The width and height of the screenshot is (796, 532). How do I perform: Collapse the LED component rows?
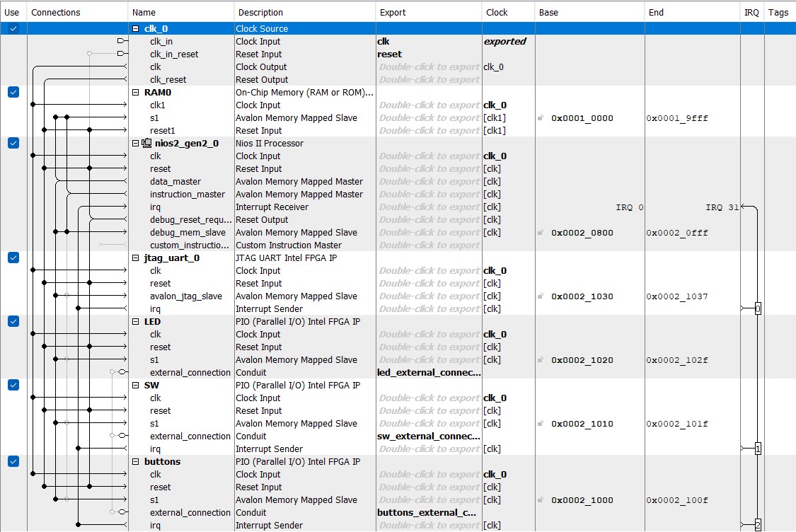click(136, 321)
